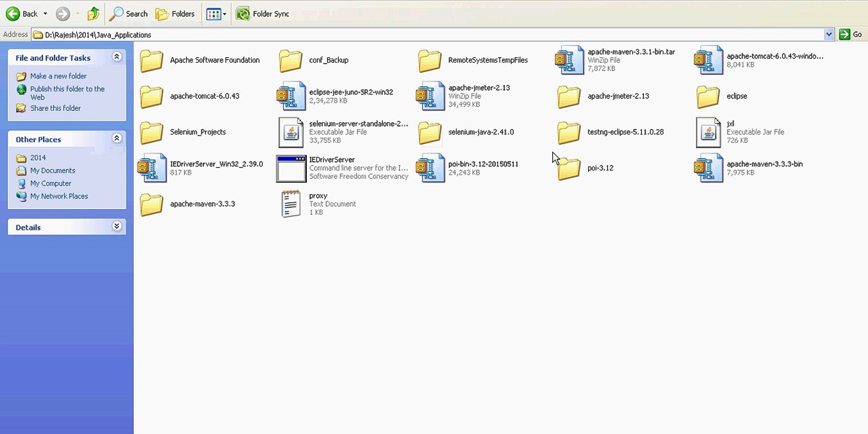The image size is (868, 434).
Task: Select the eclipse-jee-juno-SR2-win32 zip icon
Action: tap(291, 96)
